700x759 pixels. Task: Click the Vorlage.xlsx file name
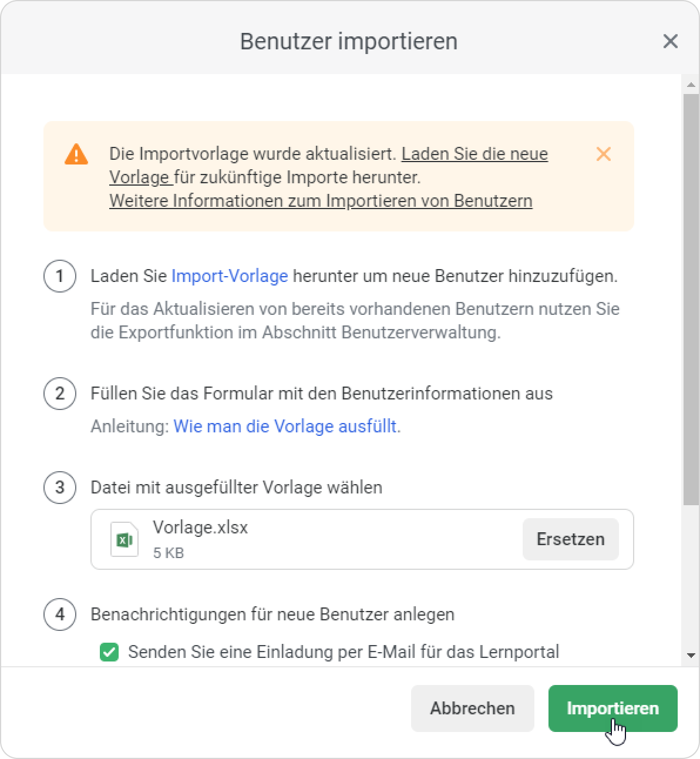click(x=200, y=528)
